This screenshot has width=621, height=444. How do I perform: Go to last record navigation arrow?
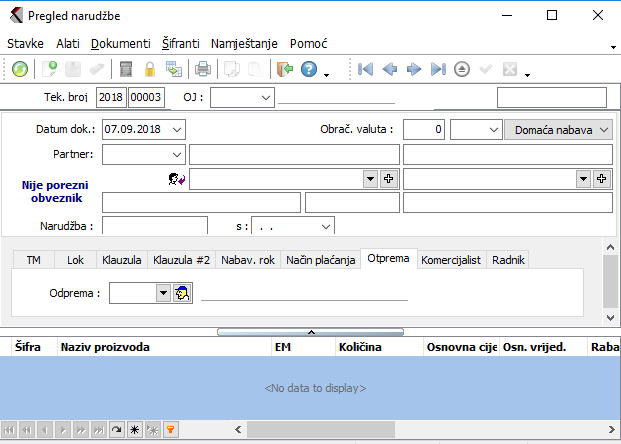[437, 69]
